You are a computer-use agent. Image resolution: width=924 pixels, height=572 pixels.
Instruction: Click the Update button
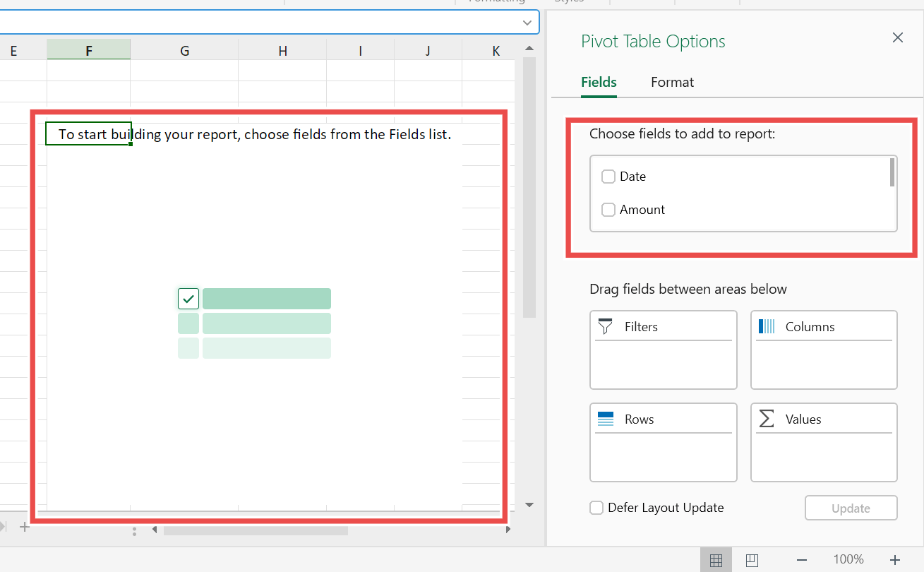pos(851,508)
